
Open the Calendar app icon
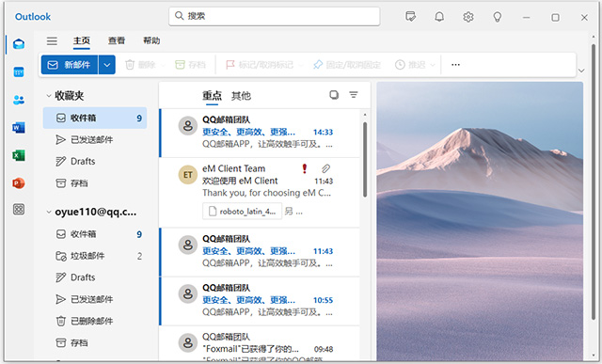pos(19,71)
